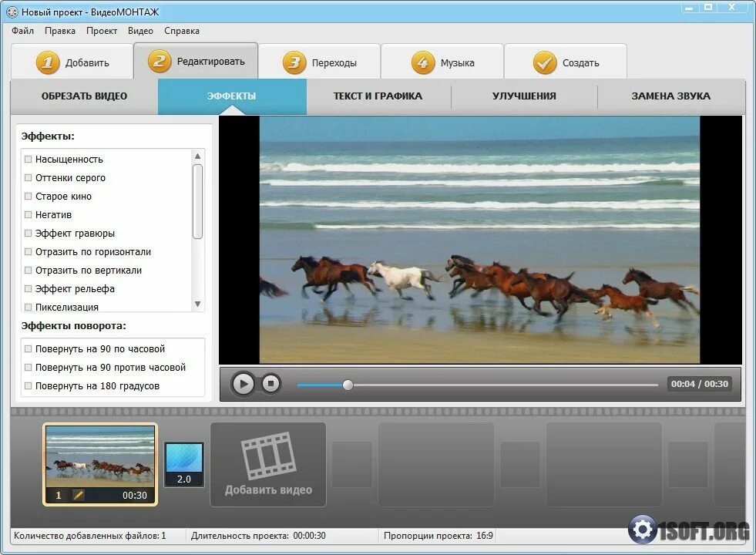Select the ЭФФЕКТЫ tab
This screenshot has width=756, height=555.
(232, 96)
